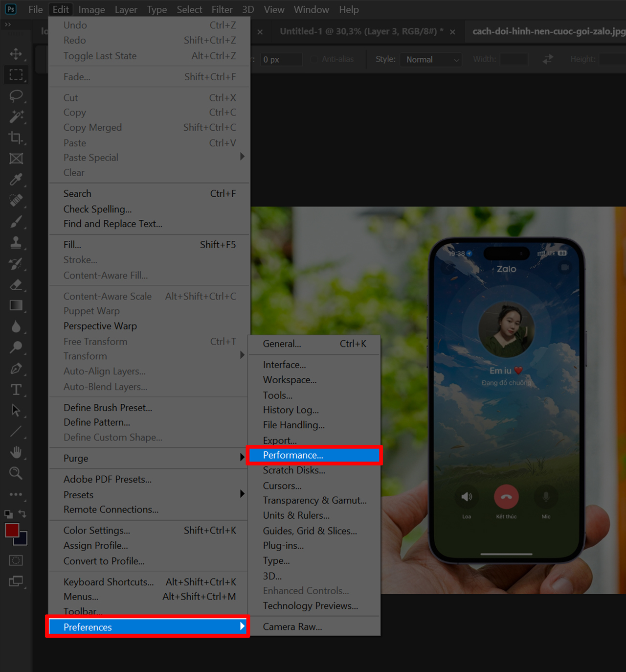
Task: Expand the tools panel double-arrow
Action: click(x=7, y=24)
